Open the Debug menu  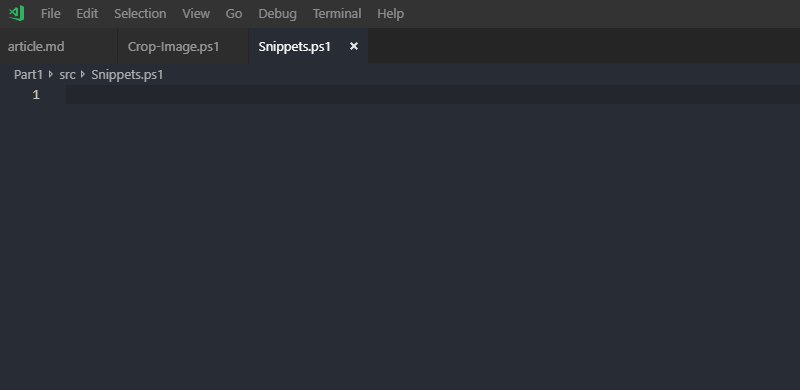tap(278, 14)
